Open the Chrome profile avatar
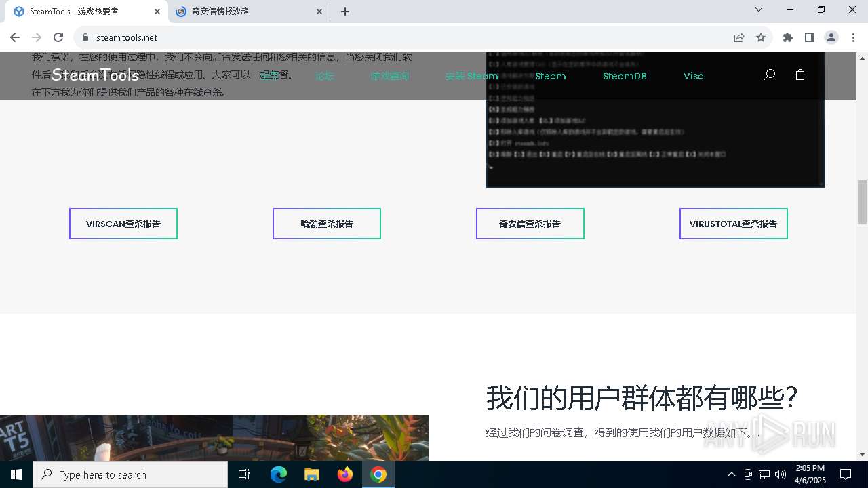Viewport: 868px width, 488px height. (x=831, y=37)
